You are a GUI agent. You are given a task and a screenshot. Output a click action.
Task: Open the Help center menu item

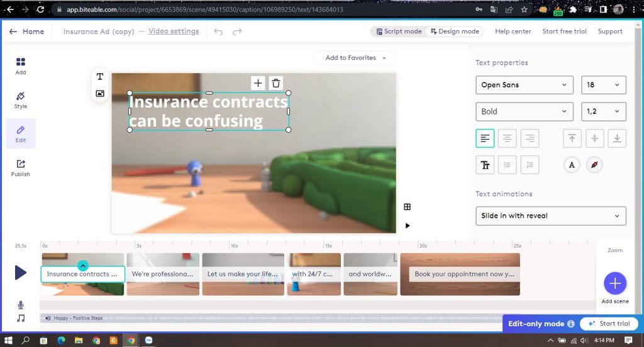click(x=513, y=31)
